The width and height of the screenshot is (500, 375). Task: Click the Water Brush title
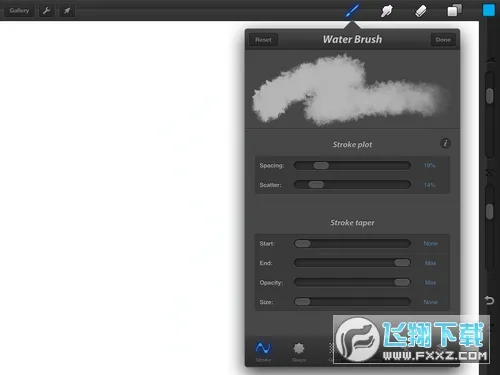(352, 39)
